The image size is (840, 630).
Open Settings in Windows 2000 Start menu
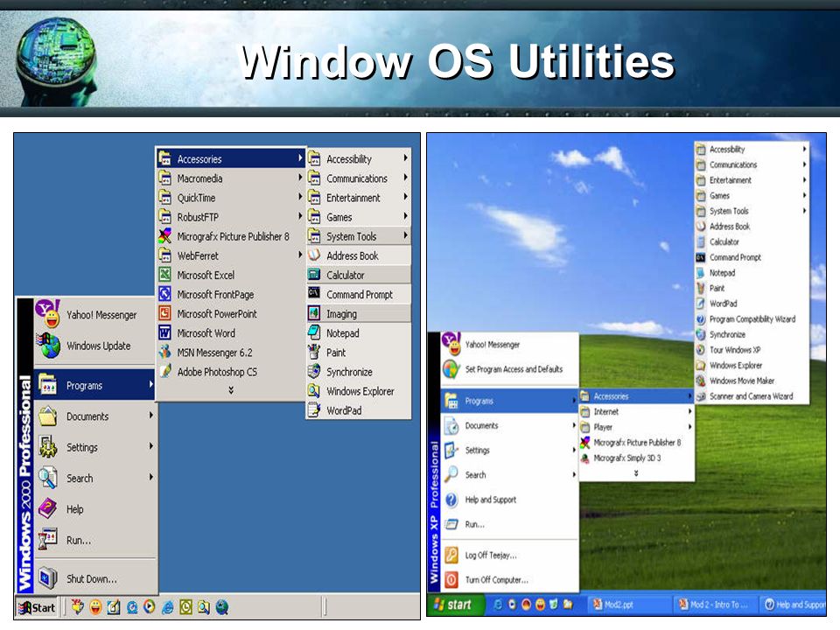tap(94, 447)
